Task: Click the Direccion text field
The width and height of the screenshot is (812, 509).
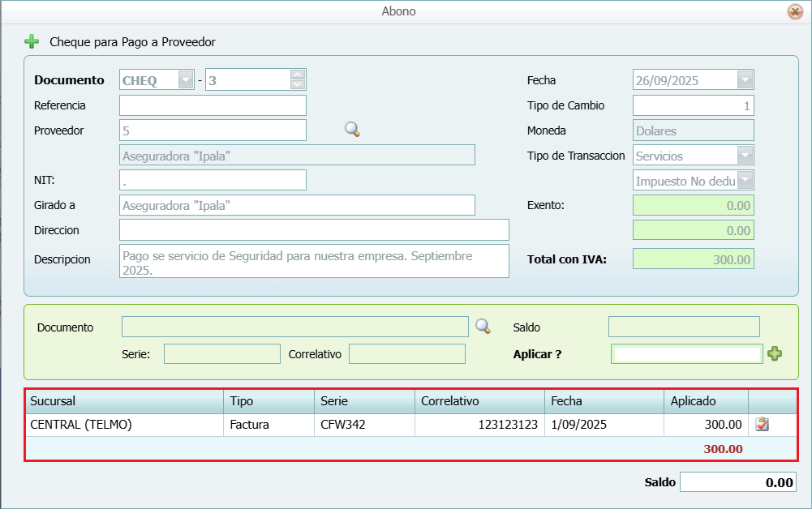Action: [314, 230]
